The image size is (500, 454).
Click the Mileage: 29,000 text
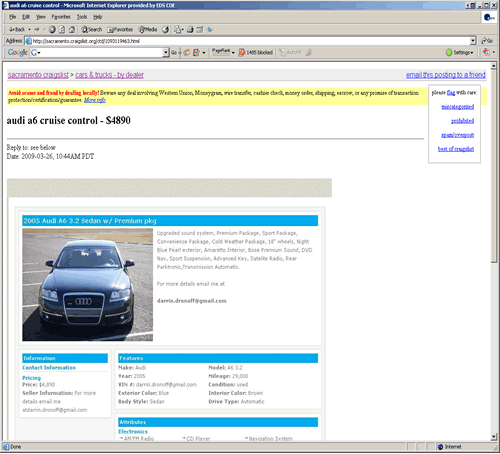(x=228, y=376)
